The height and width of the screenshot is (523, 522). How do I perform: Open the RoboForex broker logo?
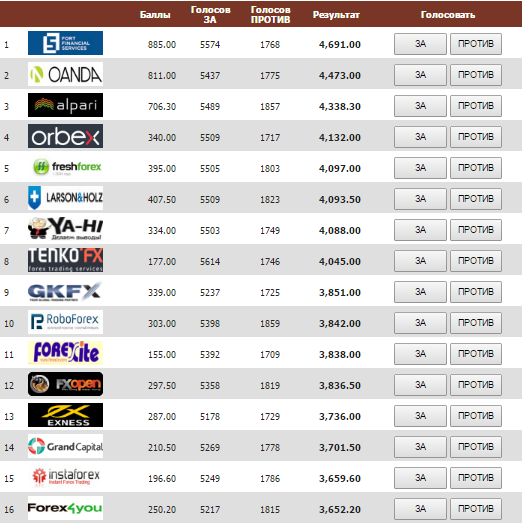65,322
